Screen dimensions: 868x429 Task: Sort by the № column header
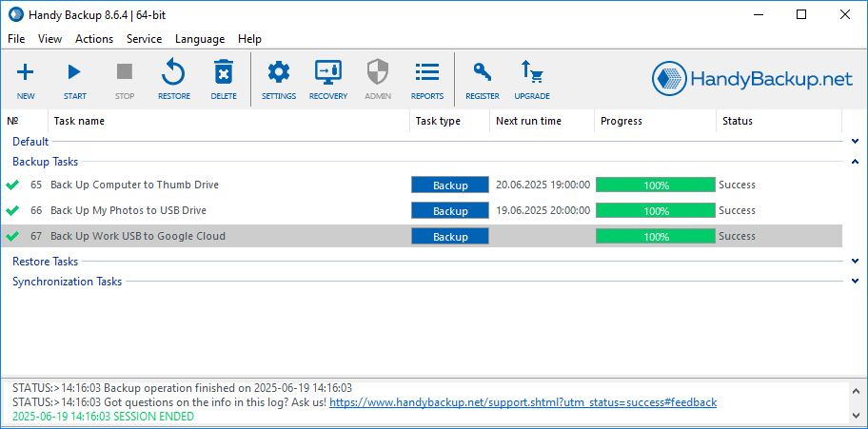(25, 121)
